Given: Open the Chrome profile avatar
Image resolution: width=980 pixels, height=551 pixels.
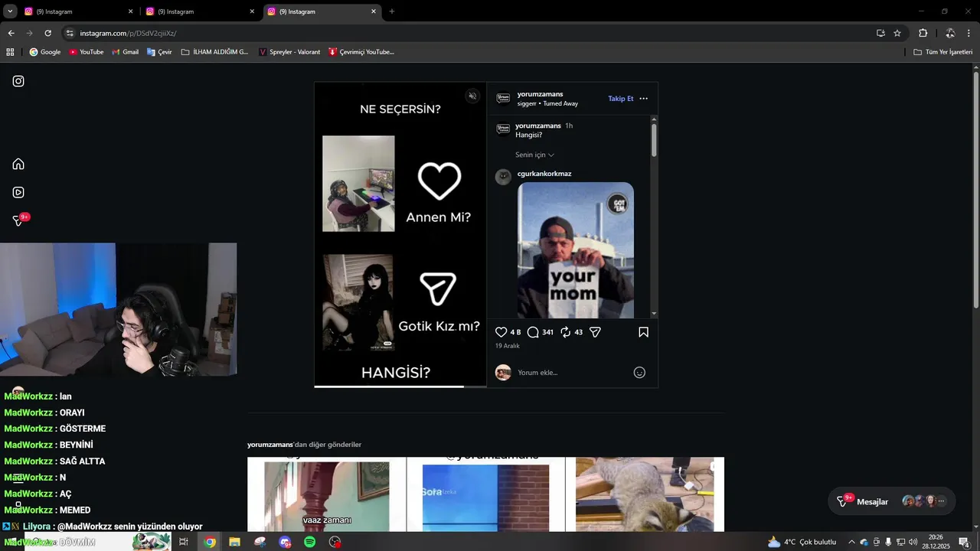Looking at the screenshot, I should click(x=949, y=33).
